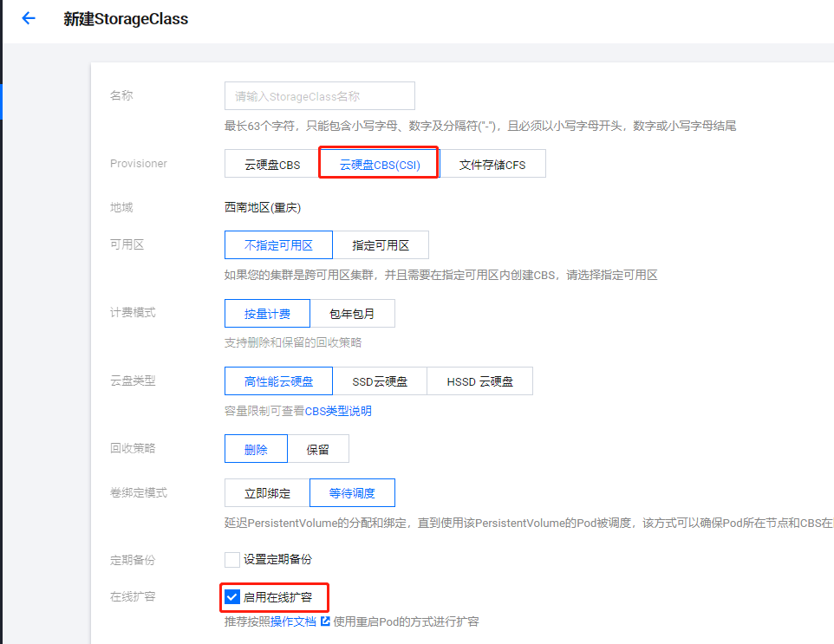Select 按量计费 billing mode

tap(267, 314)
